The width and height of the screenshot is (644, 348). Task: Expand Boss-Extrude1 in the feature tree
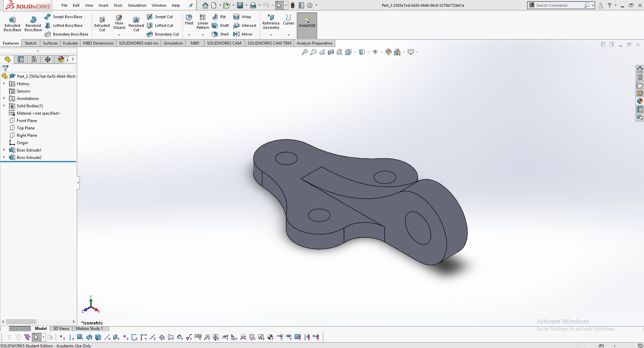pos(4,150)
